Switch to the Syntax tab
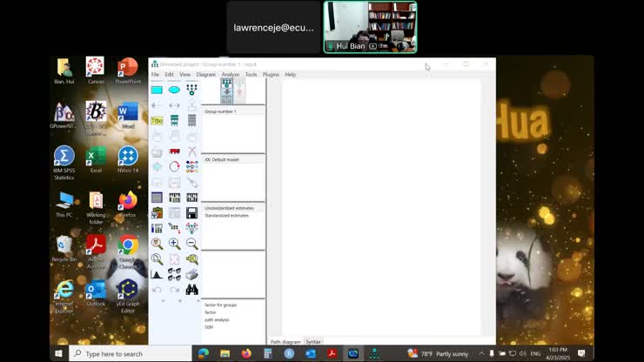Image resolution: width=644 pixels, height=362 pixels. [313, 342]
